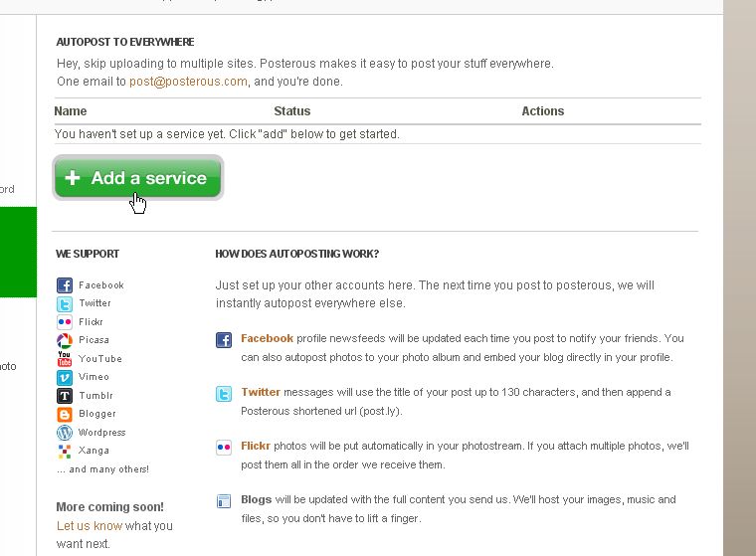Click the YouTube icon in supported services
756x556 pixels.
(x=64, y=359)
